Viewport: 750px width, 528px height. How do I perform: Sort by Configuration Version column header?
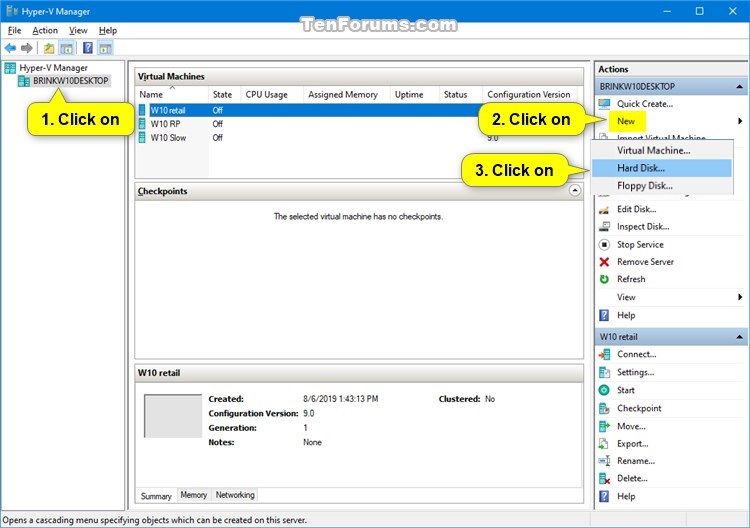(529, 95)
